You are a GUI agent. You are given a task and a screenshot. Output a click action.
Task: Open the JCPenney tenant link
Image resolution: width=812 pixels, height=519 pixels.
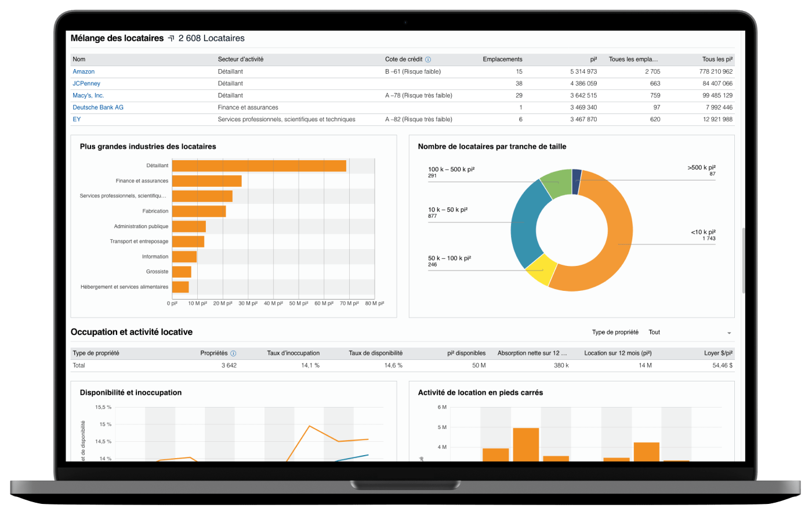point(86,84)
